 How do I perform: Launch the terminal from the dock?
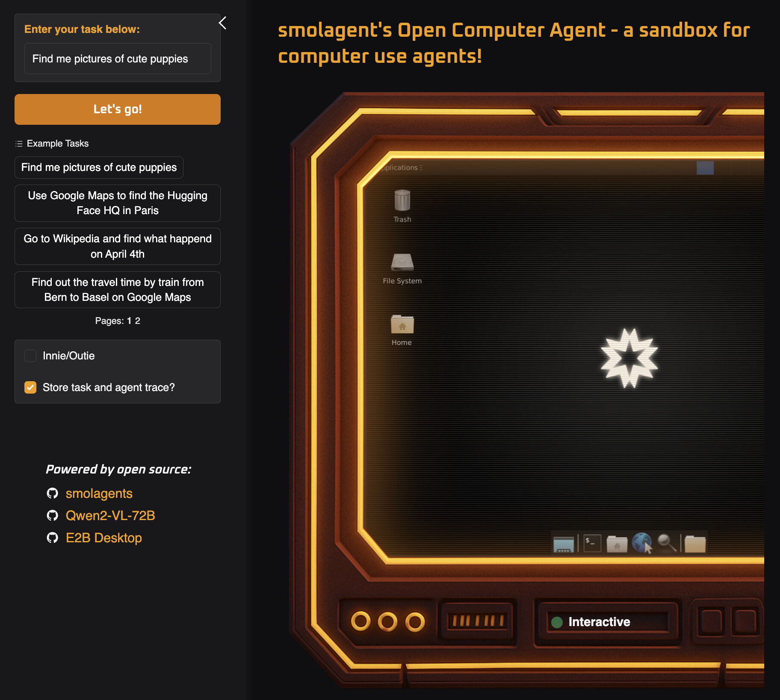click(x=592, y=544)
